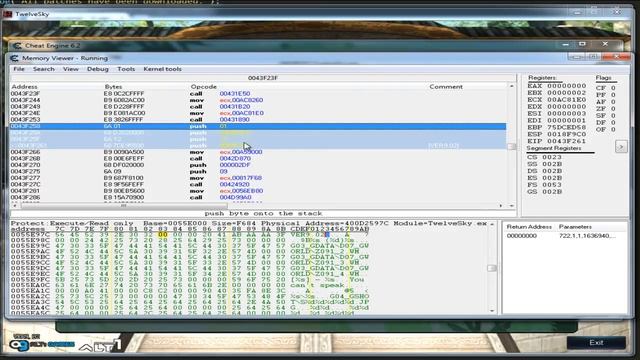The image size is (640, 360).
Task: Click the call target 0042D870
Action: tap(235, 158)
